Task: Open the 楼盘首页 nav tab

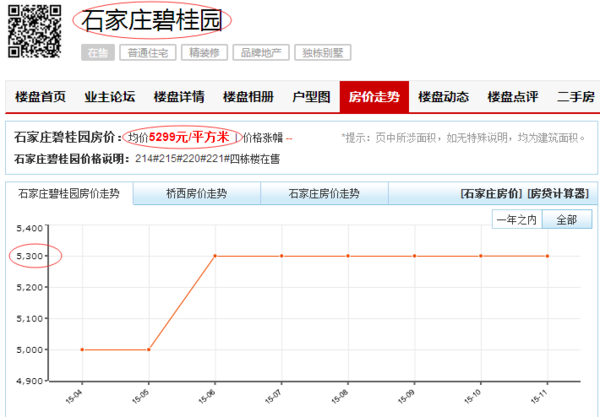Action: (40, 97)
